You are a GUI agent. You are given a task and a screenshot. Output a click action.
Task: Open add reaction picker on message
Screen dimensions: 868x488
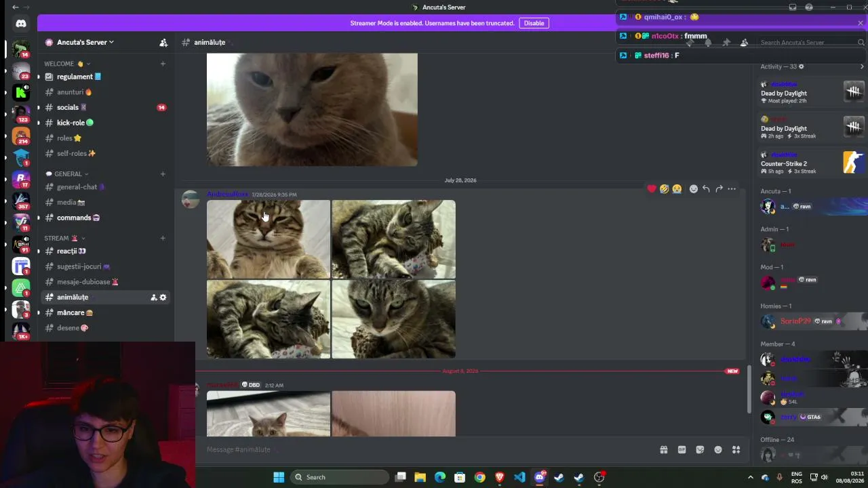(x=693, y=189)
